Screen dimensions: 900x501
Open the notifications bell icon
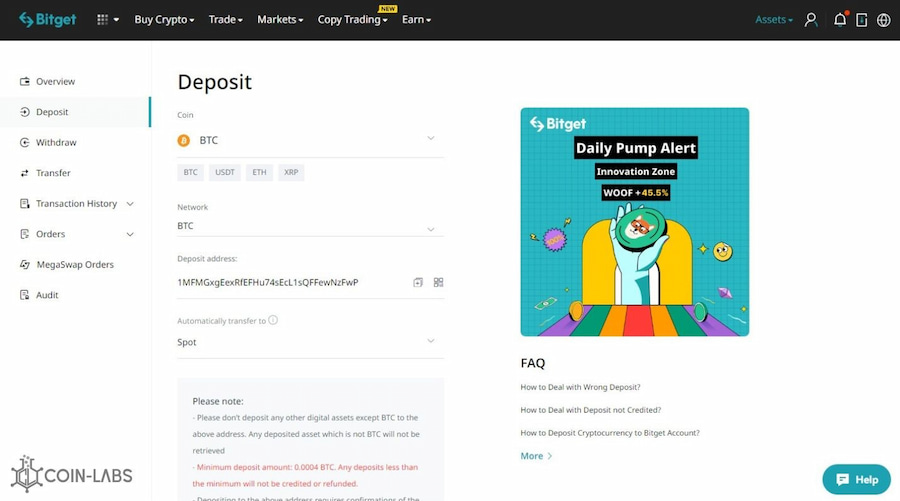pos(840,20)
